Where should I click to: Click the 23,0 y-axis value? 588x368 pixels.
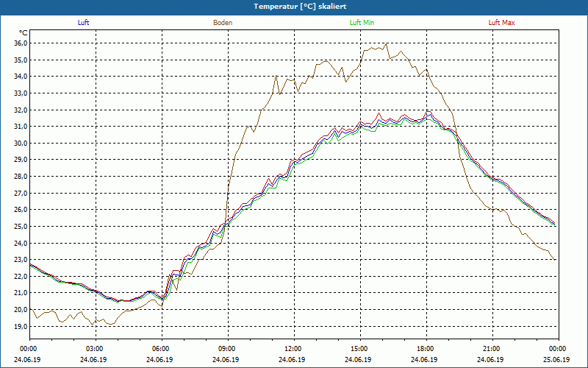click(21, 260)
